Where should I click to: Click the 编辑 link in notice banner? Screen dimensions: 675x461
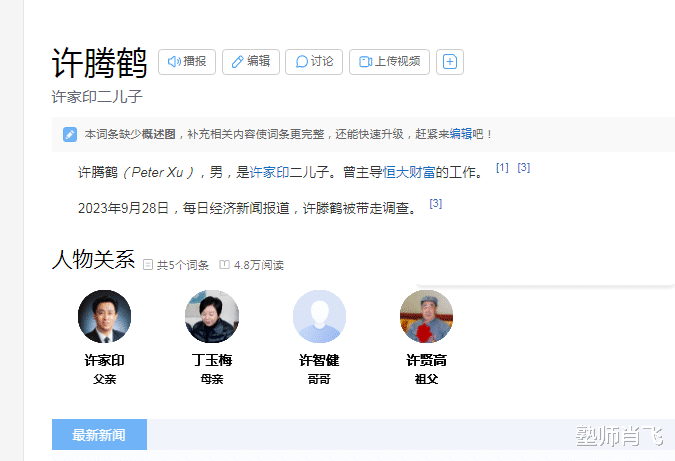coord(461,134)
